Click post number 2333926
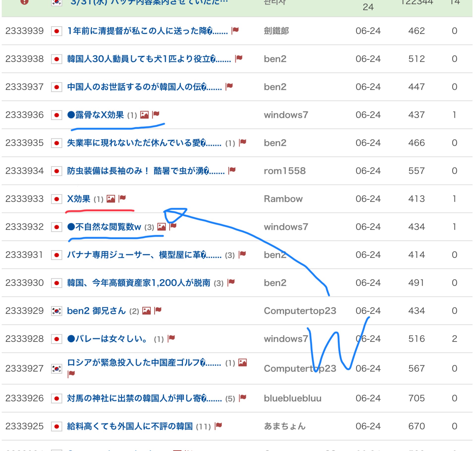This screenshot has width=476, height=451. pyautogui.click(x=25, y=399)
